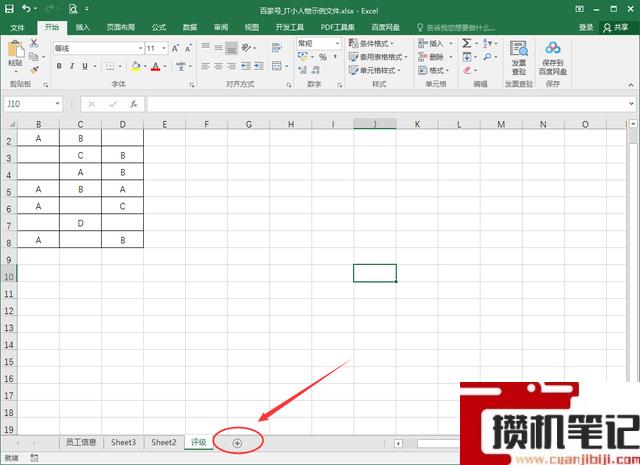
Task: Decrease font size with smaller A icon
Action: 188,48
